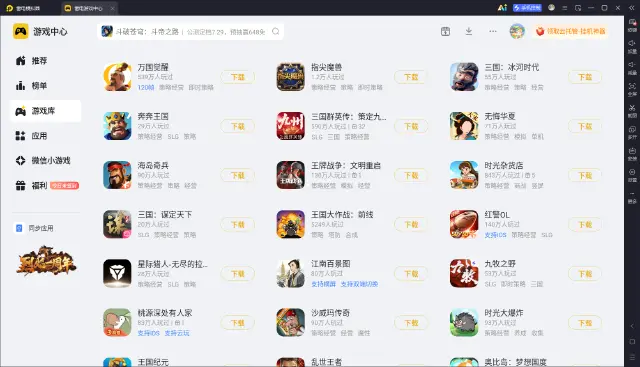This screenshot has height=367, width=640.
Task: Click the blue lightning button in title bar
Action: (x=527, y=8)
